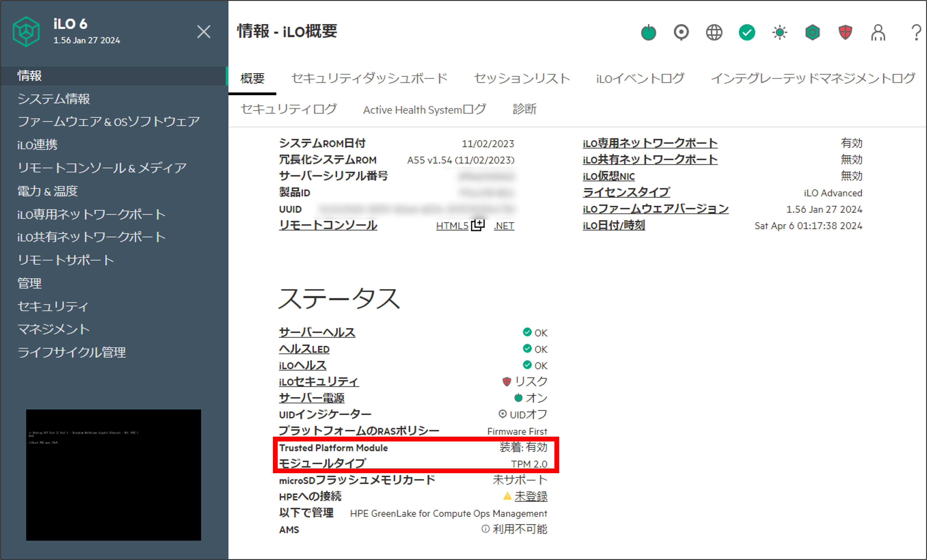Image resolution: width=927 pixels, height=560 pixels.
Task: Open ファームウェア＆OSソフトウェア in sidebar
Action: click(108, 122)
